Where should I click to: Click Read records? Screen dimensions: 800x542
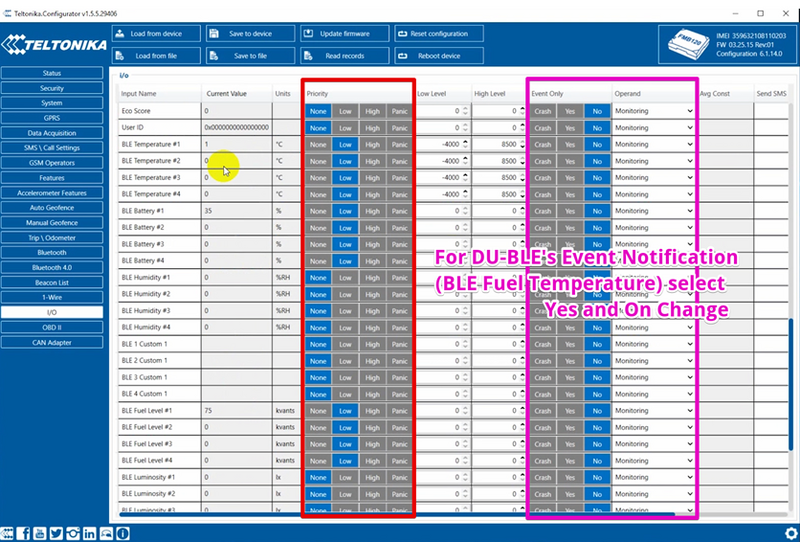pos(344,56)
